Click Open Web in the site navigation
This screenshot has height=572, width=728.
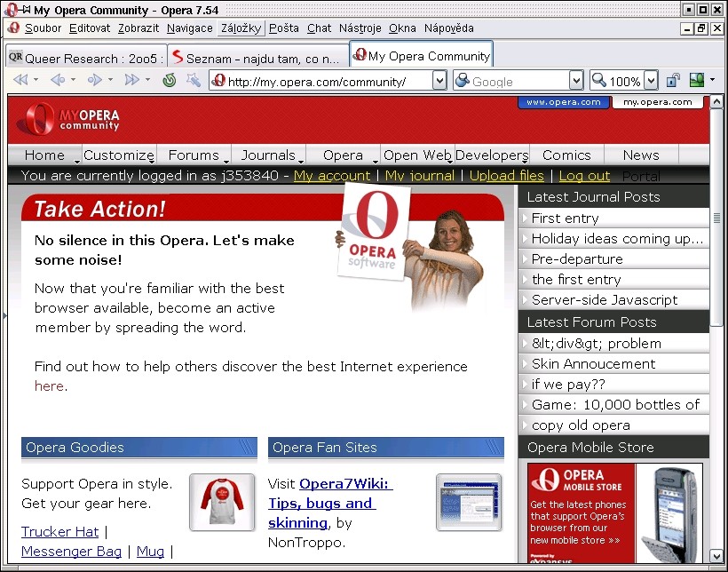tap(417, 155)
